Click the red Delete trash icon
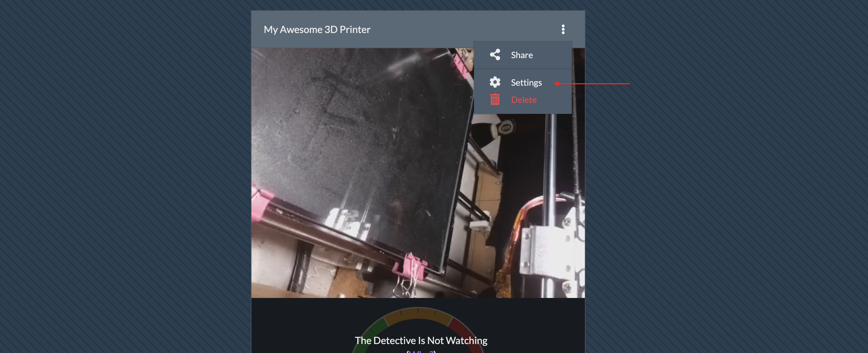Screen dimensions: 868x353 tap(495, 99)
